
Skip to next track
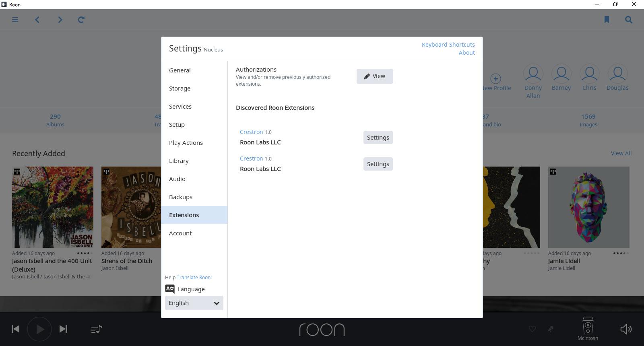pos(63,329)
